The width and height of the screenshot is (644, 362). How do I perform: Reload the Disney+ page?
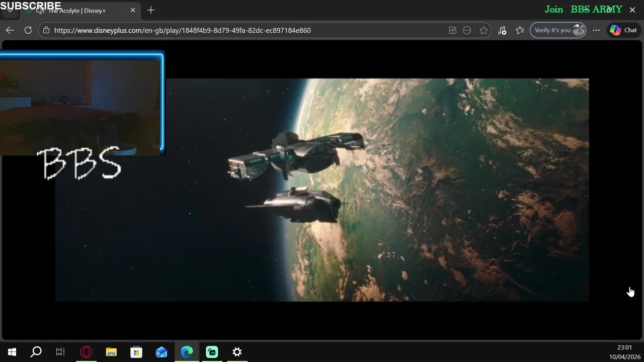pyautogui.click(x=28, y=30)
